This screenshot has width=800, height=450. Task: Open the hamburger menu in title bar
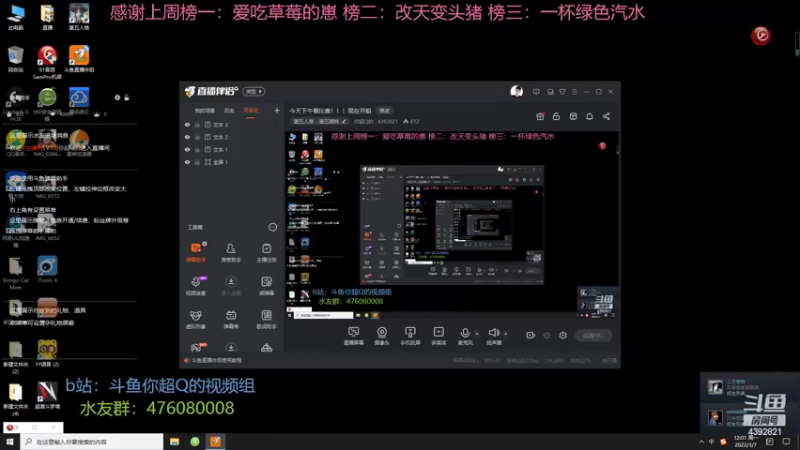tap(574, 92)
